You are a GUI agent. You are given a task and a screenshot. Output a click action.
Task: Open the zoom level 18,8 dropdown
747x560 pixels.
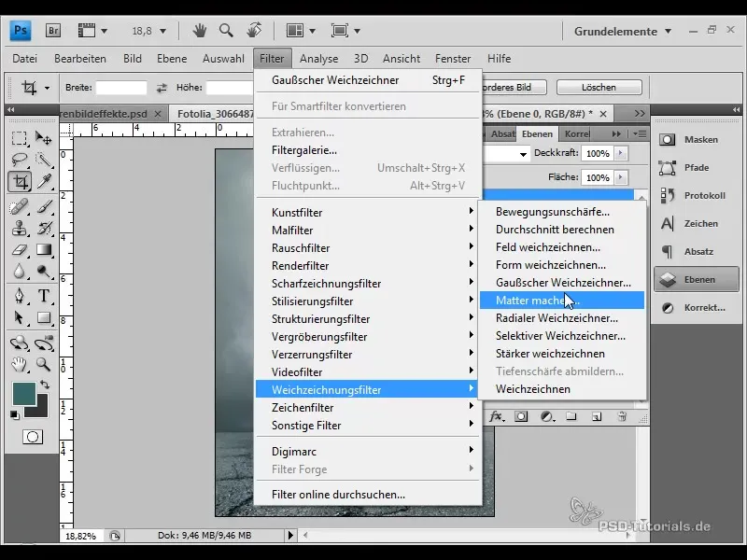162,32
